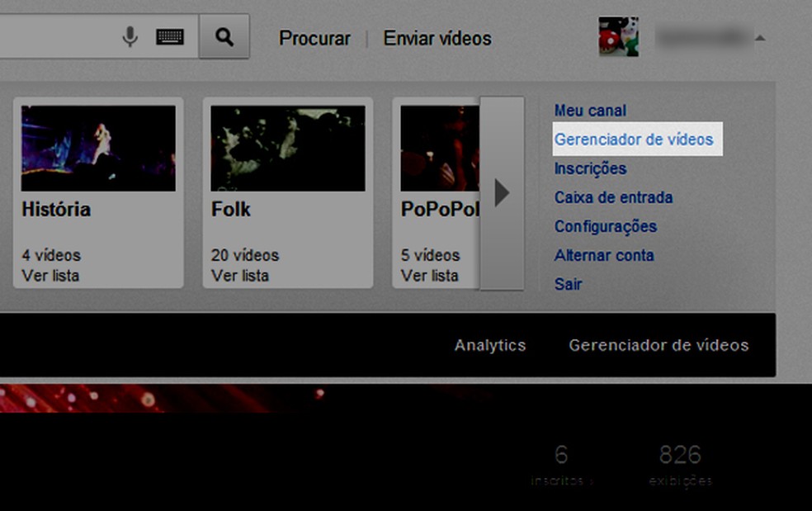This screenshot has width=812, height=511.
Task: Click the Enviar vídeos link
Action: (437, 38)
